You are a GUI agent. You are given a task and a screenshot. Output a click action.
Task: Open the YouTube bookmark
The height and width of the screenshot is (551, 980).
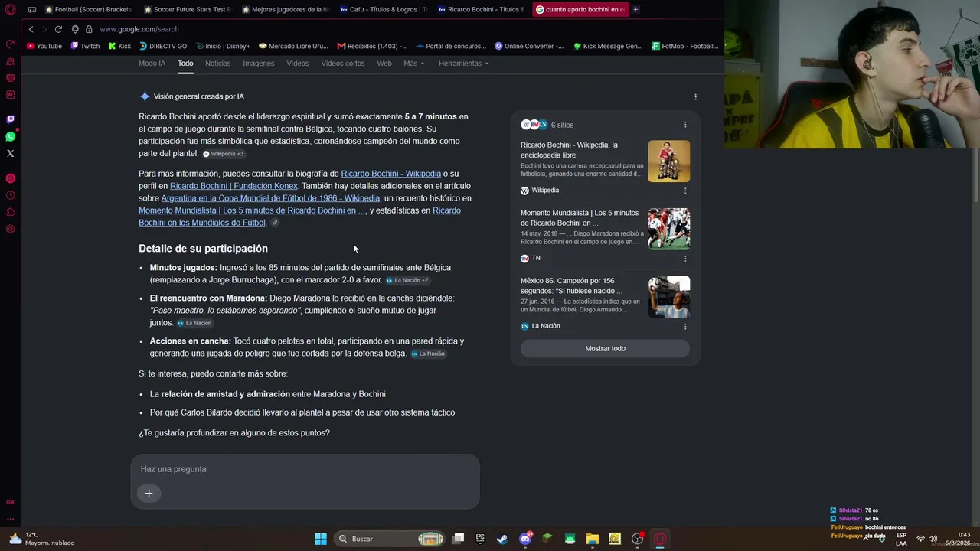[44, 46]
